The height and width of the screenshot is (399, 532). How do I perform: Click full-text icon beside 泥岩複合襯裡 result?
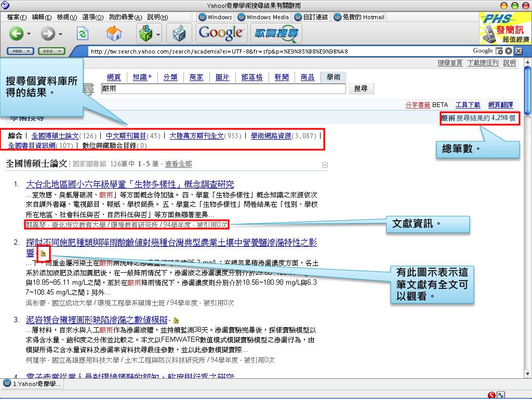(176, 320)
